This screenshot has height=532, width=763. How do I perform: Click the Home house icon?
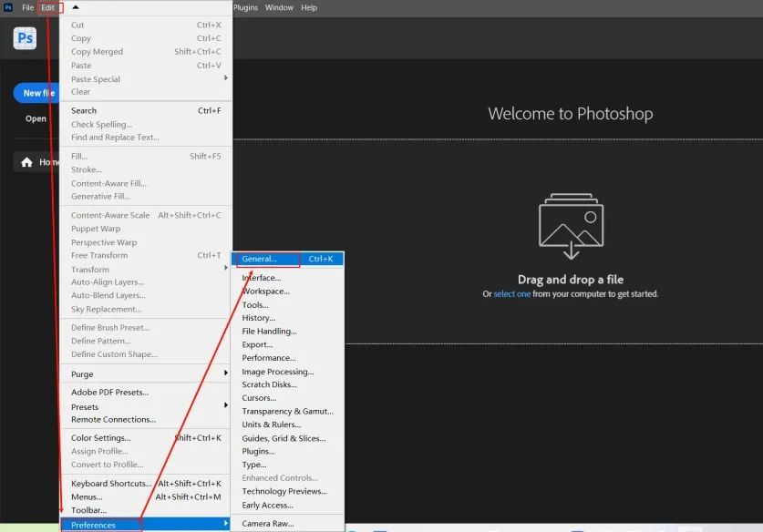[26, 162]
